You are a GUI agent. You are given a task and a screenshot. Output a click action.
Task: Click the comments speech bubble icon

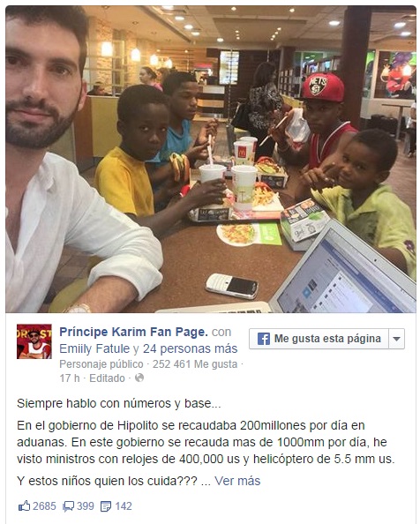pos(69,506)
